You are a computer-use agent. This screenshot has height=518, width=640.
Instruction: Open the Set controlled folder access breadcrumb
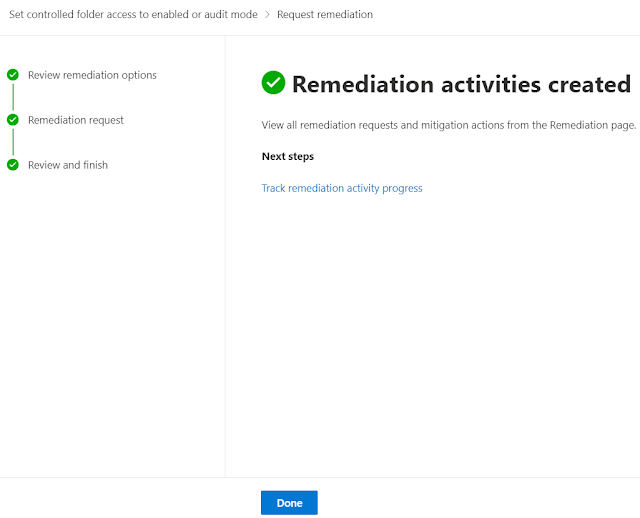click(133, 15)
